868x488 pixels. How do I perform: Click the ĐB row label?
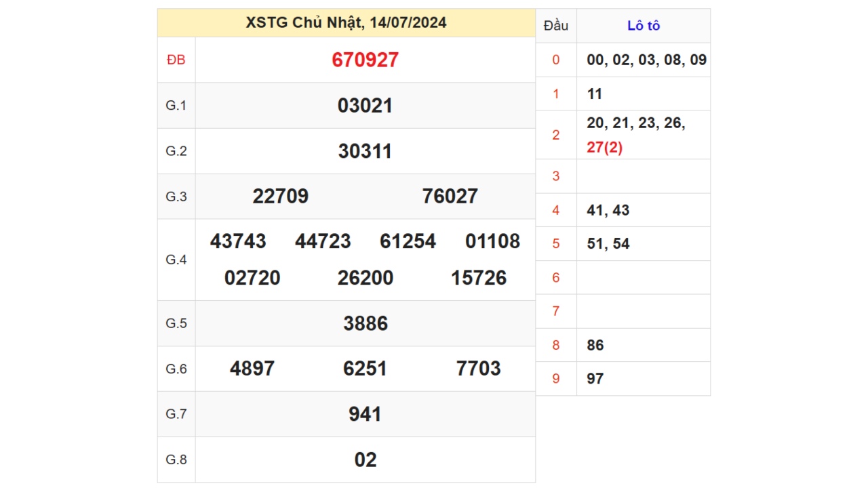pyautogui.click(x=176, y=60)
